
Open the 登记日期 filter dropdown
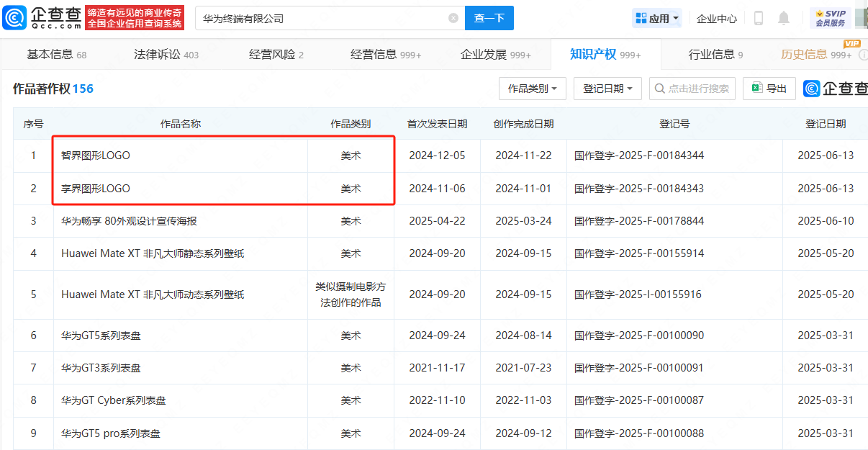(607, 89)
